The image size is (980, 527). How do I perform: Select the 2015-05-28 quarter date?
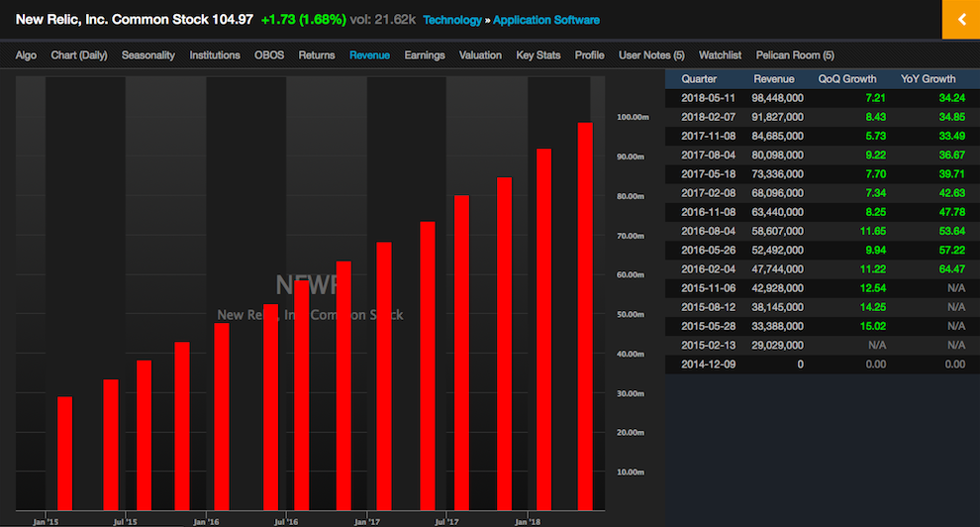(x=708, y=326)
